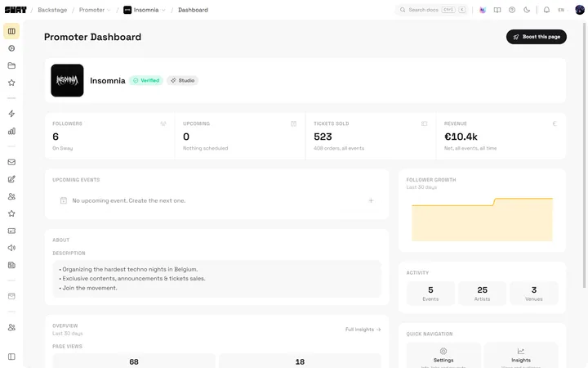Open the docs book icon
588x368 pixels.
coord(497,10)
